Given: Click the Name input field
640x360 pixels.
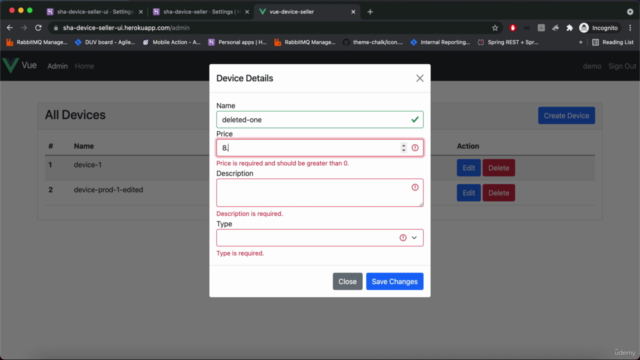Looking at the screenshot, I should 320,120.
